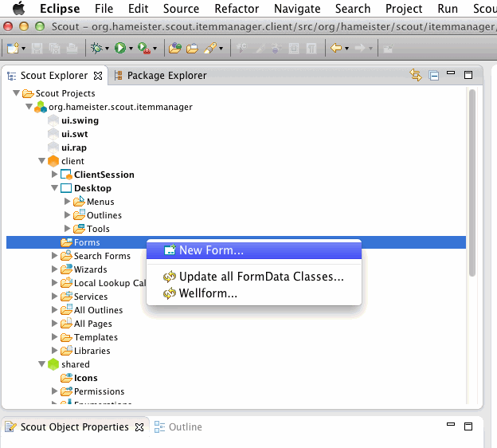Collapse the Desktop tree node
The image size is (497, 448).
click(x=55, y=188)
